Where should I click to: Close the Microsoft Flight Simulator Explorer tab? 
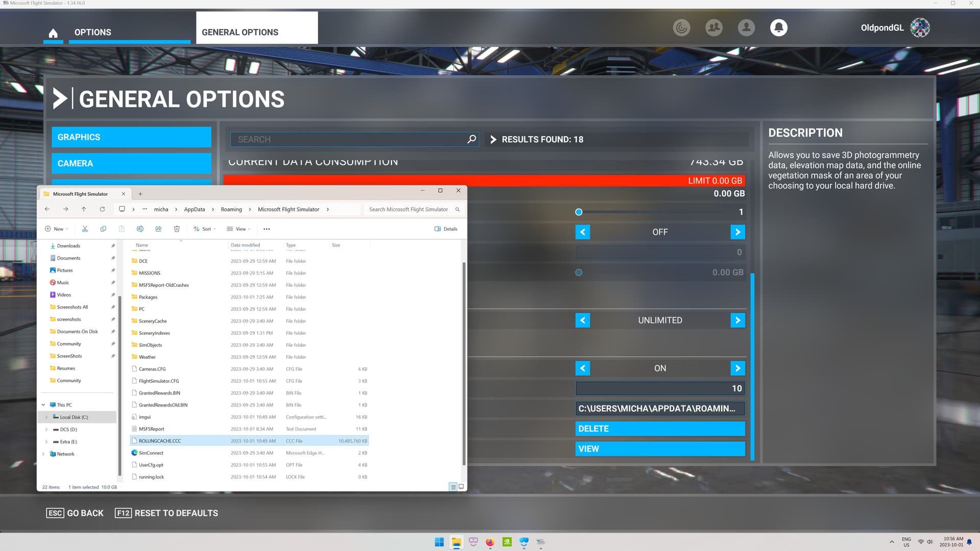click(123, 194)
